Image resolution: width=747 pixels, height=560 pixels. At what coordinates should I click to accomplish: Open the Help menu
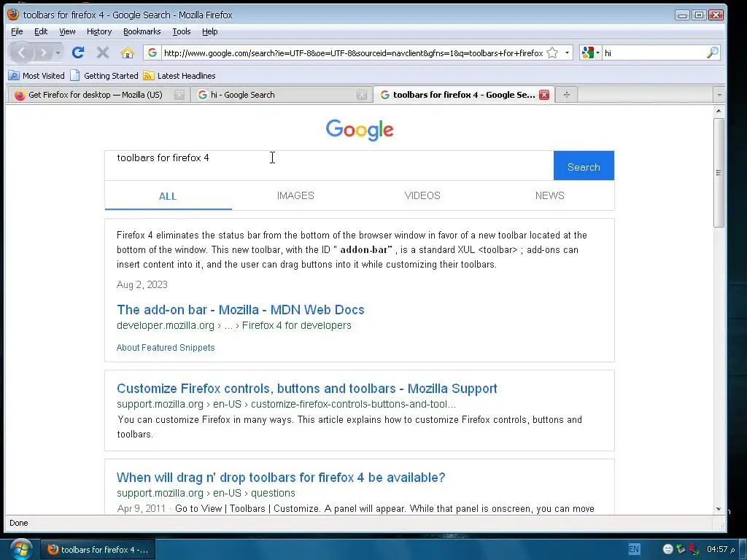pos(209,31)
